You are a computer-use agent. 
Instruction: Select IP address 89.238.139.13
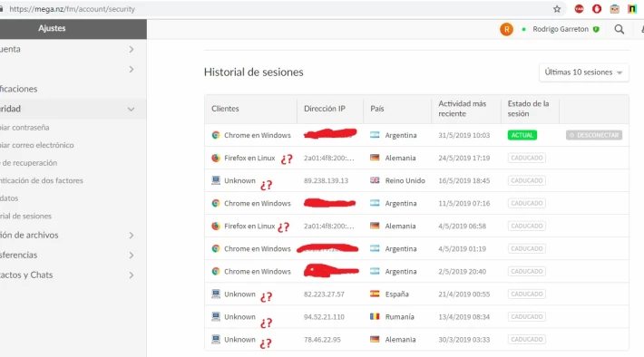tap(327, 180)
